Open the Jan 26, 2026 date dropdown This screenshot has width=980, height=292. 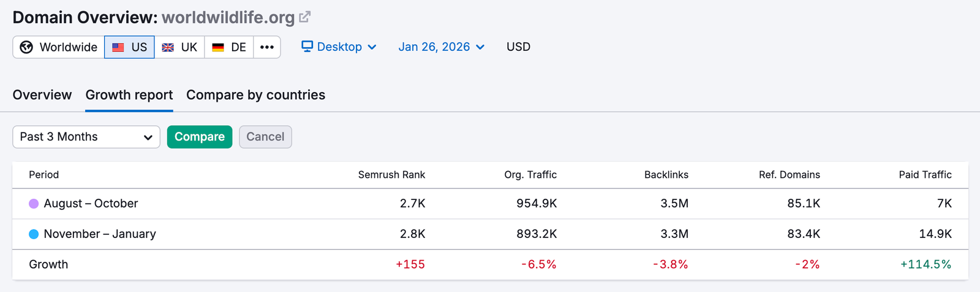click(x=441, y=47)
